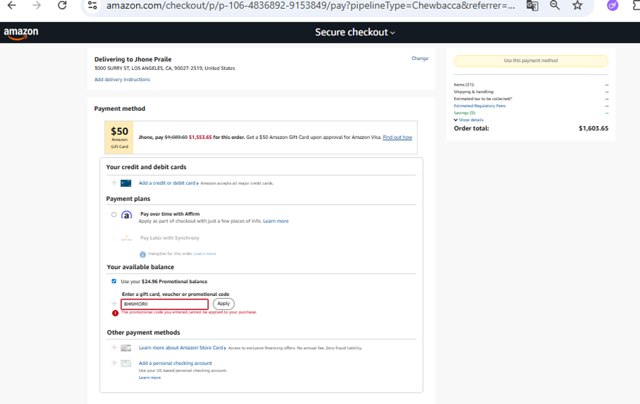This screenshot has height=404, width=640.
Task: Click the Your available balance heading
Action: tap(140, 267)
